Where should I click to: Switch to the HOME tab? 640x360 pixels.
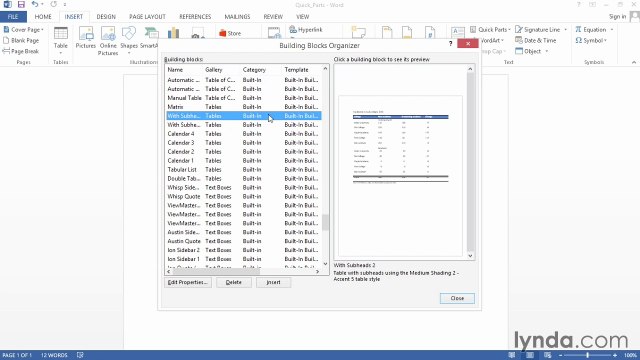[43, 17]
